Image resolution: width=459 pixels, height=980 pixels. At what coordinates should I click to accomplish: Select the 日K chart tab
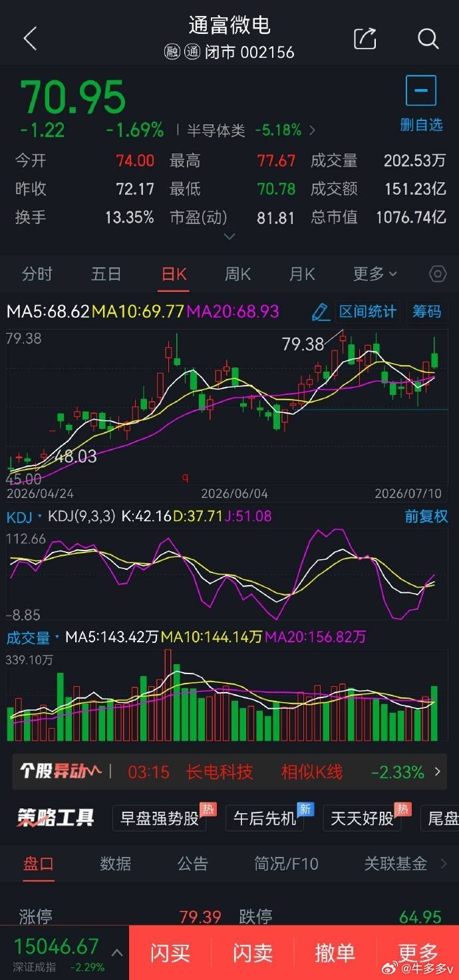174,274
